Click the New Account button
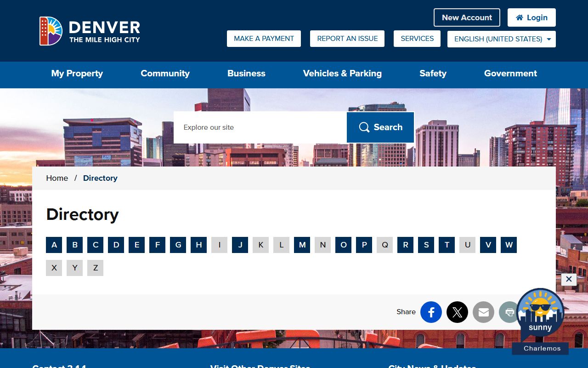 (467, 17)
